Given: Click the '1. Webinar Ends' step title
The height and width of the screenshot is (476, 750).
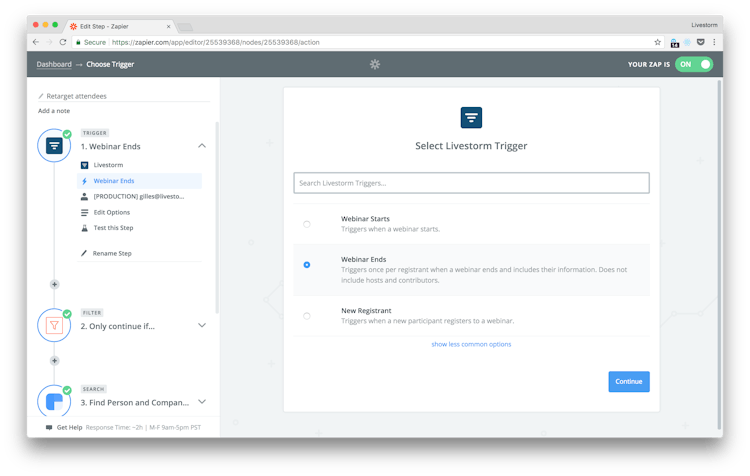Looking at the screenshot, I should click(110, 146).
